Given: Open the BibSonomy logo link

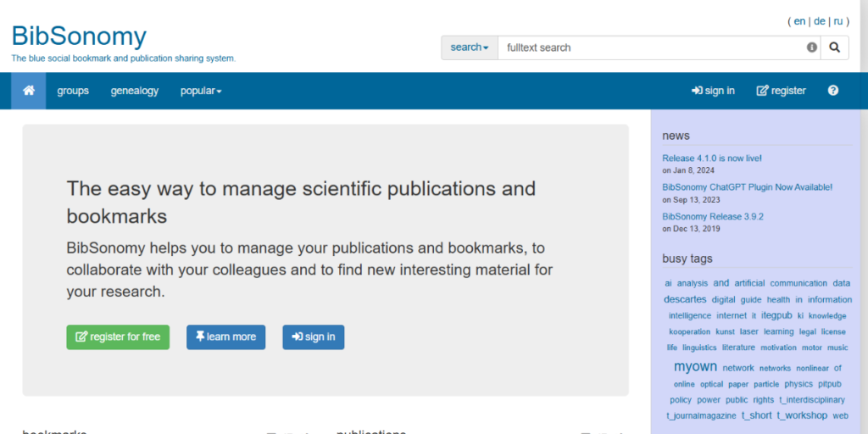Looking at the screenshot, I should [x=79, y=36].
